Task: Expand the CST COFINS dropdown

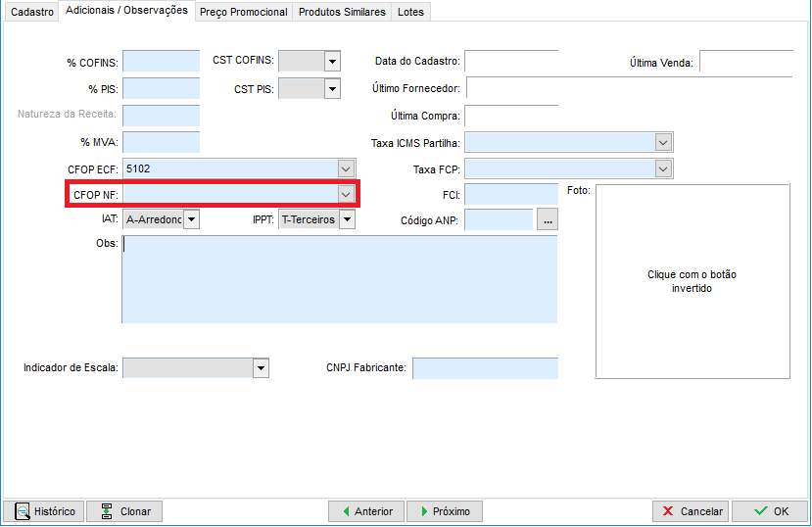Action: pos(332,61)
